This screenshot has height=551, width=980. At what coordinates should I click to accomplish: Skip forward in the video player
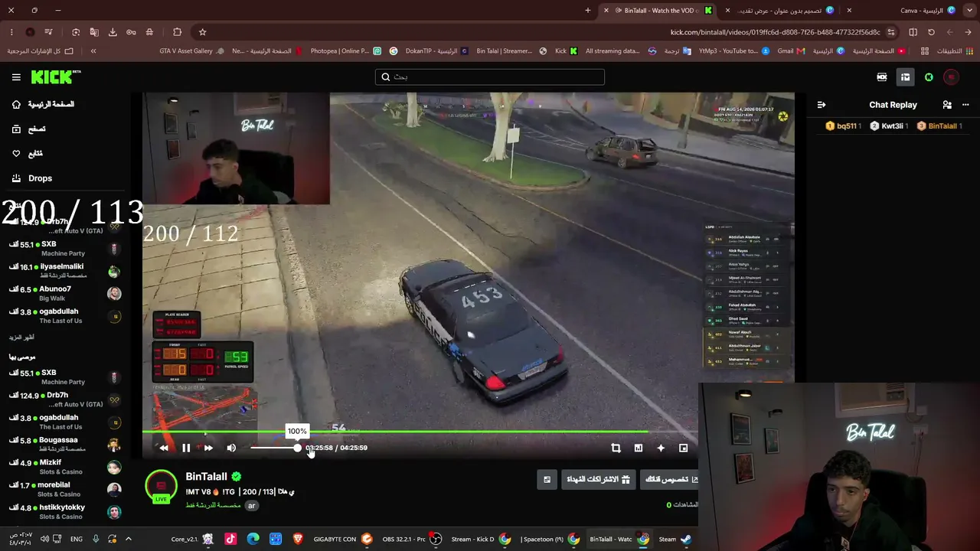[x=208, y=448]
